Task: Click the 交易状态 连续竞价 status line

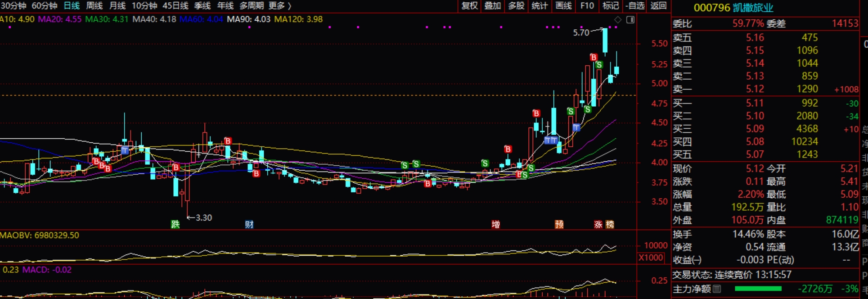Action: (x=732, y=275)
